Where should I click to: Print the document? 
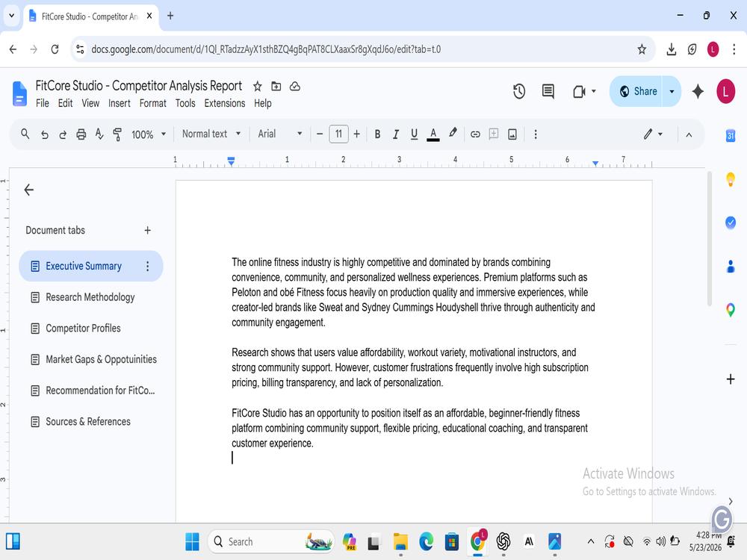pos(81,134)
